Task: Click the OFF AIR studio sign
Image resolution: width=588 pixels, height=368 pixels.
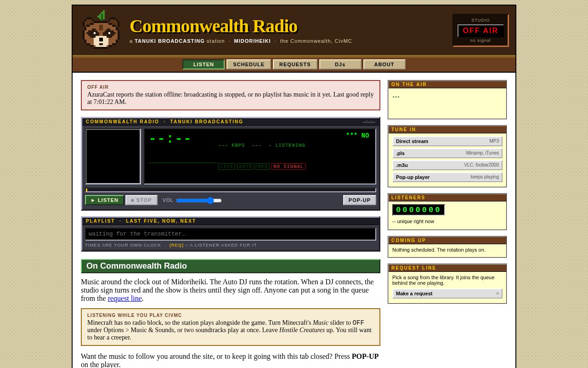Action: (481, 31)
